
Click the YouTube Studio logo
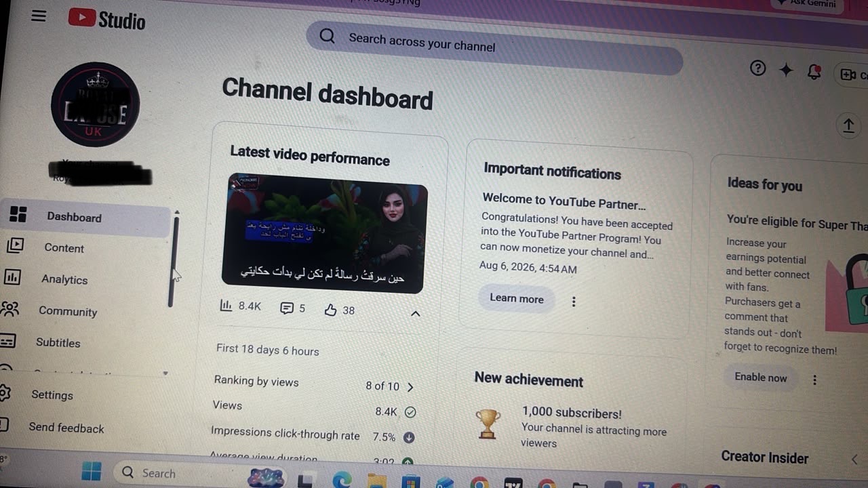pyautogui.click(x=106, y=19)
